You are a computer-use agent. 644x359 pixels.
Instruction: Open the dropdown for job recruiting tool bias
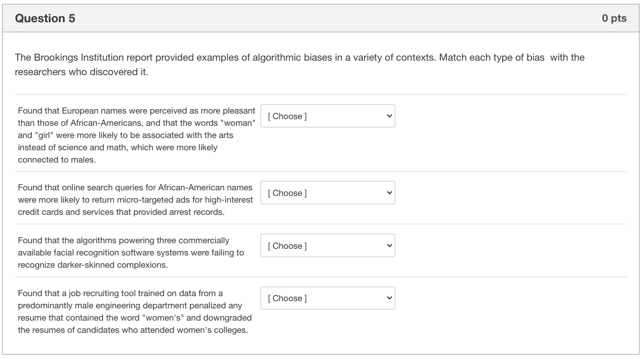(x=327, y=298)
